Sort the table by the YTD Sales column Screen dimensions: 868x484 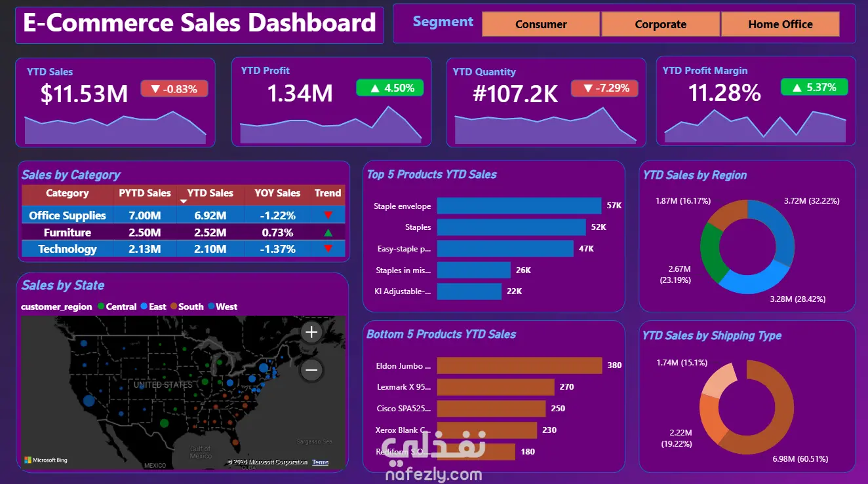pyautogui.click(x=210, y=193)
